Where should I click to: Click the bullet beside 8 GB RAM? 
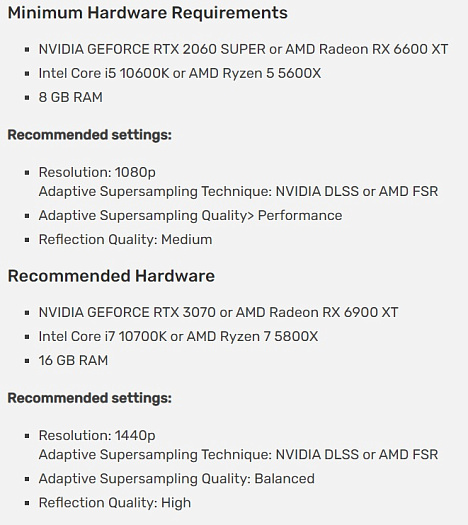point(27,98)
